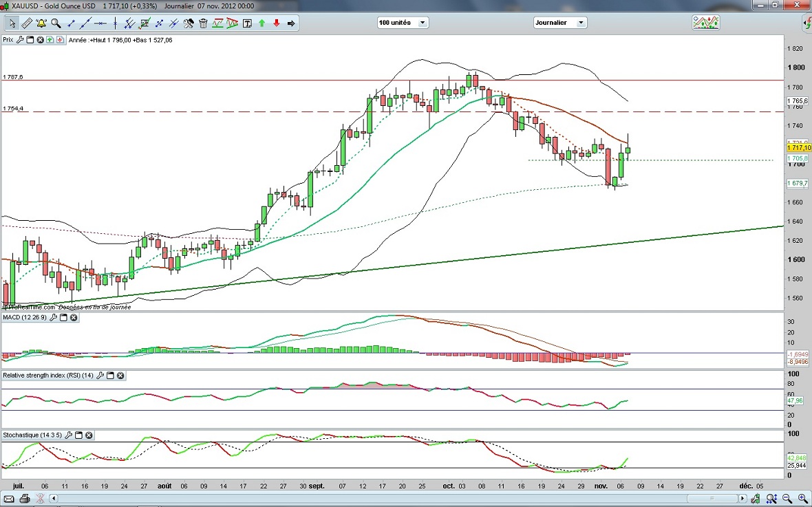The width and height of the screenshot is (812, 507).
Task: Close the Stochastique indicator panel
Action: click(89, 435)
